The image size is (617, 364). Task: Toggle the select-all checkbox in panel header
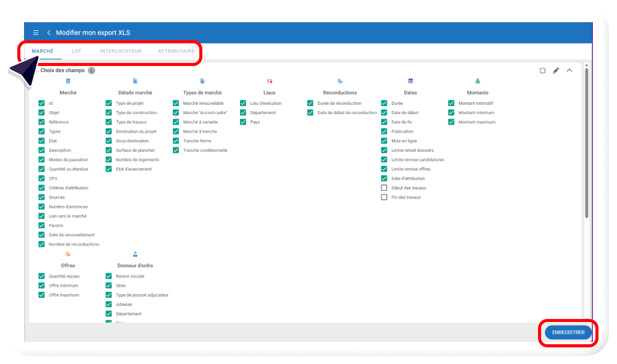pyautogui.click(x=542, y=70)
